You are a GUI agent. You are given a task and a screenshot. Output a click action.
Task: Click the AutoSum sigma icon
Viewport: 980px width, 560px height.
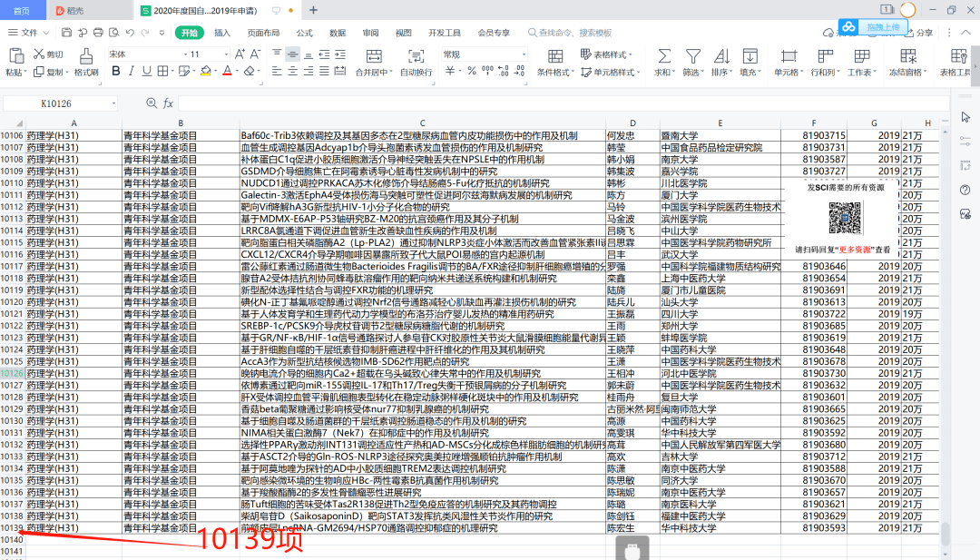pyautogui.click(x=663, y=56)
